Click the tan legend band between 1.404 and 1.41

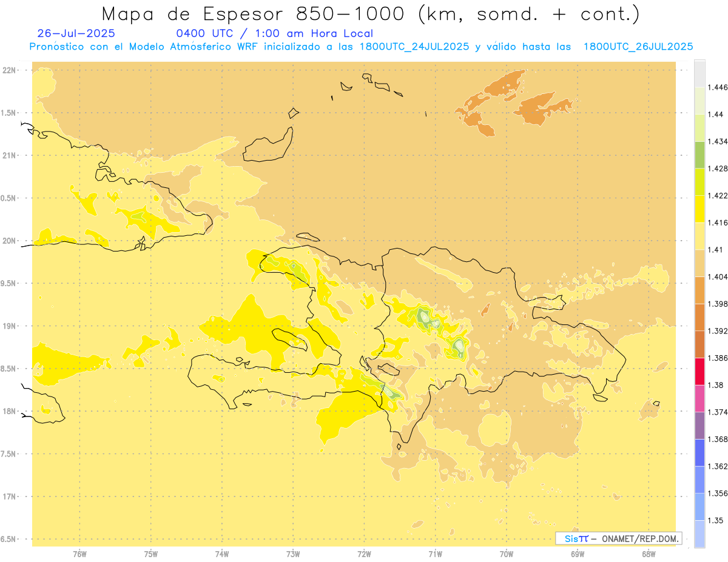tap(699, 263)
